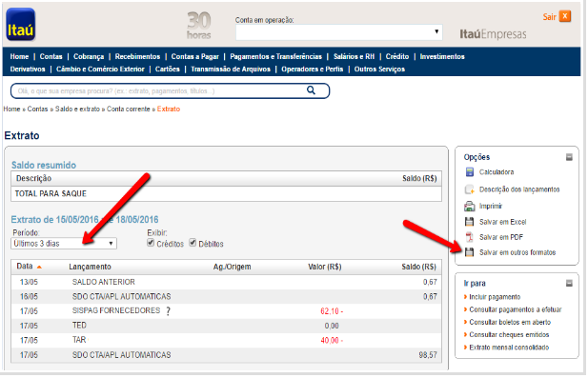This screenshot has width=588, height=378.
Task: Open the Derivativos menu
Action: pos(28,69)
